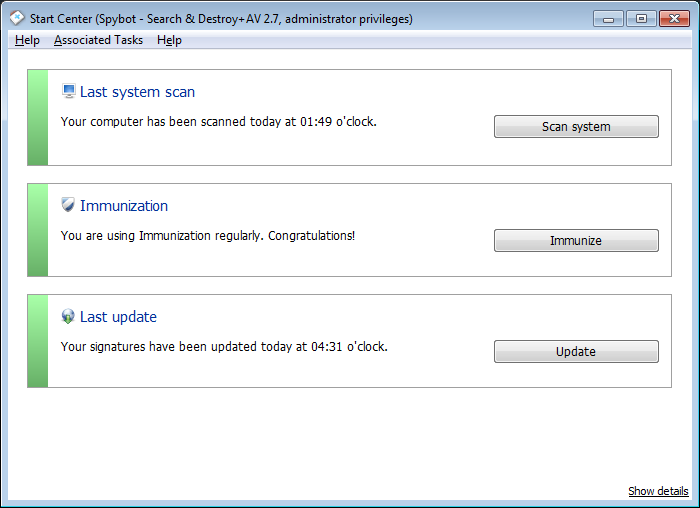Click the Immunization heading
700x508 pixels.
[124, 206]
